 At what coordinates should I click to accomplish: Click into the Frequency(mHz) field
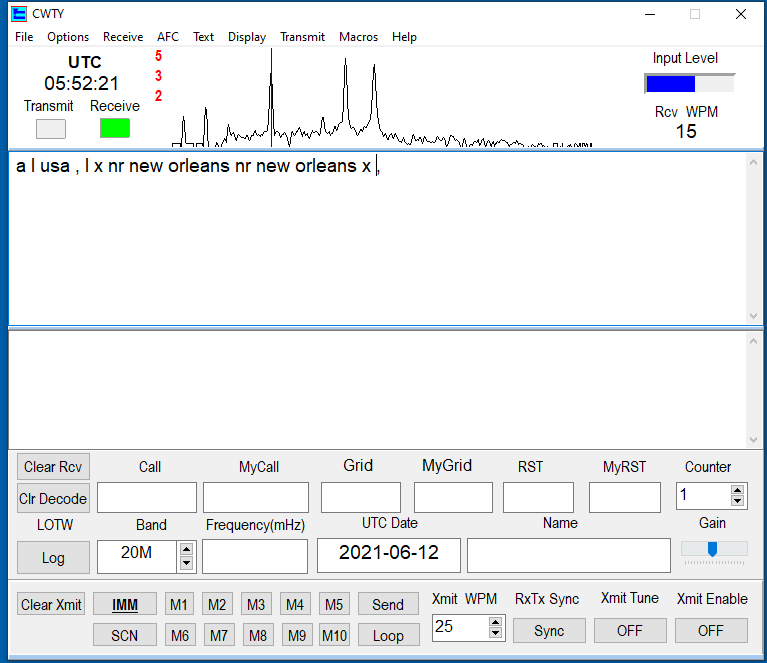pos(255,556)
